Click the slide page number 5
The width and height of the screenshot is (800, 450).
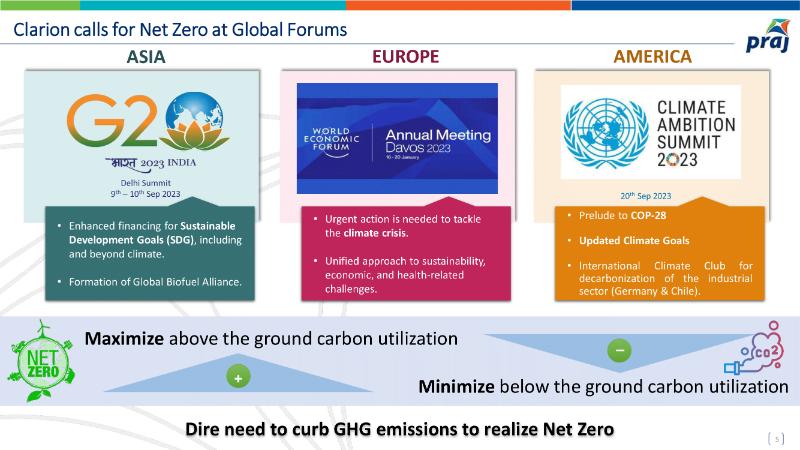(x=778, y=436)
